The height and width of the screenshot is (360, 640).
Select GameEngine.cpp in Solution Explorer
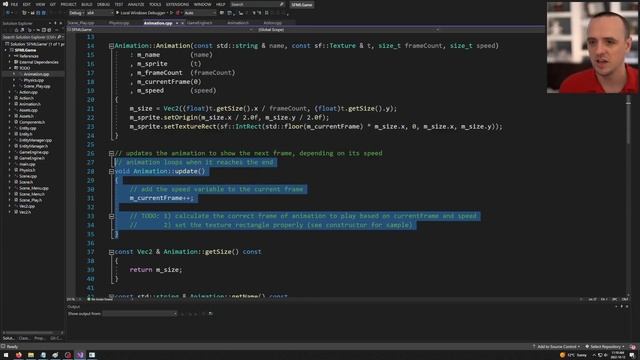34,152
